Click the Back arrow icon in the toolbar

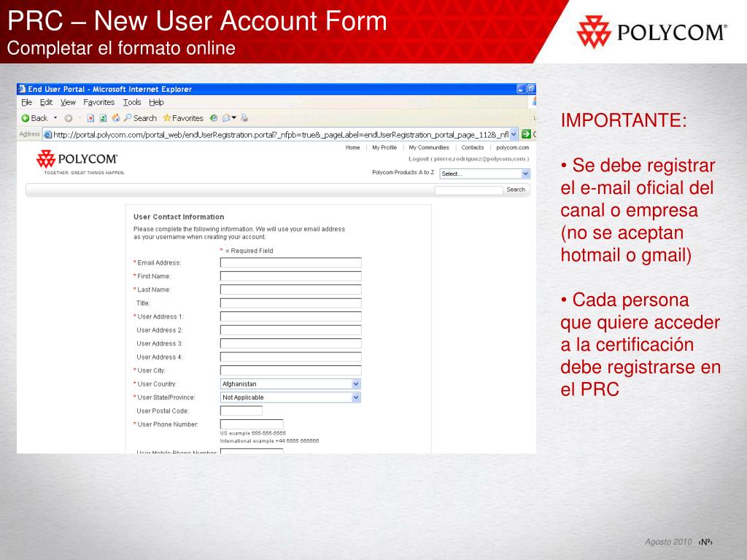(x=26, y=118)
